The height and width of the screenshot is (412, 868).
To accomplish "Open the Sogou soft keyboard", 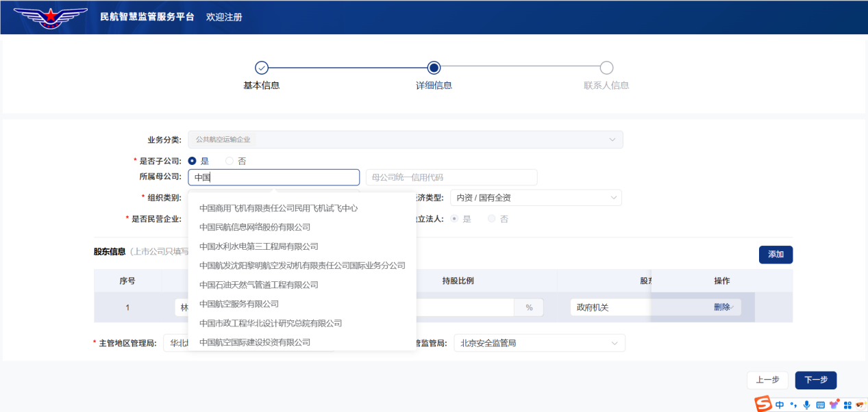I will 820,404.
